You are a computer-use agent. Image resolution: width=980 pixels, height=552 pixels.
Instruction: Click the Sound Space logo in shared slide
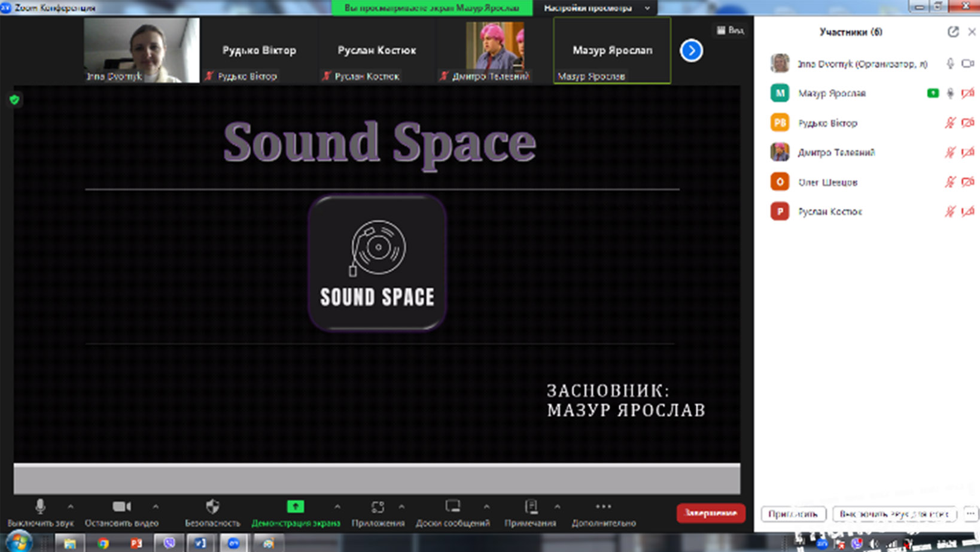click(x=378, y=262)
